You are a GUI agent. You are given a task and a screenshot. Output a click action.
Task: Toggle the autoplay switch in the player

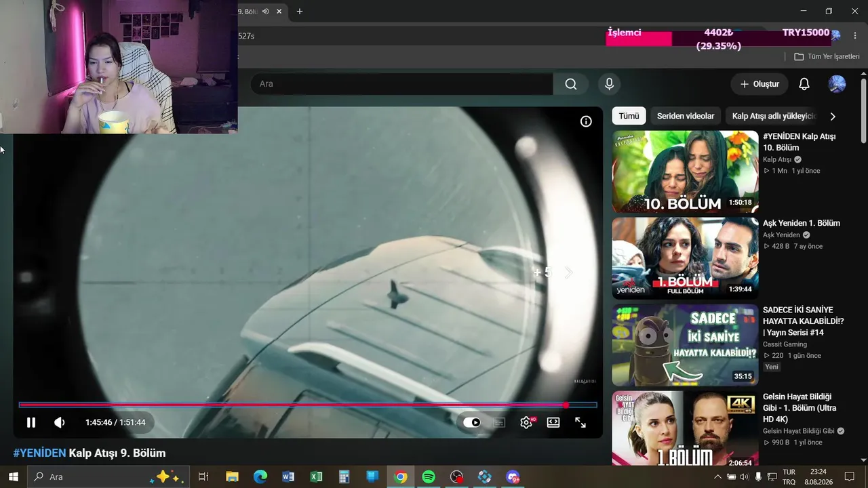(x=472, y=422)
